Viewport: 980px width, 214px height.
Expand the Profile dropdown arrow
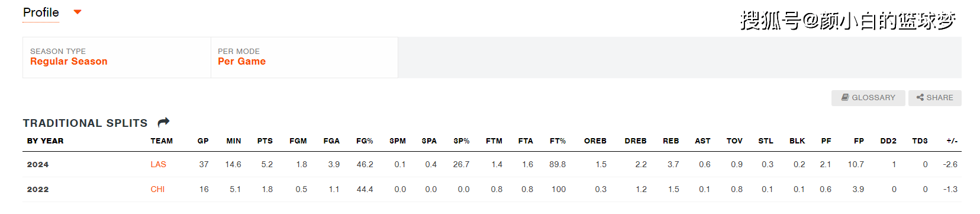click(x=78, y=12)
